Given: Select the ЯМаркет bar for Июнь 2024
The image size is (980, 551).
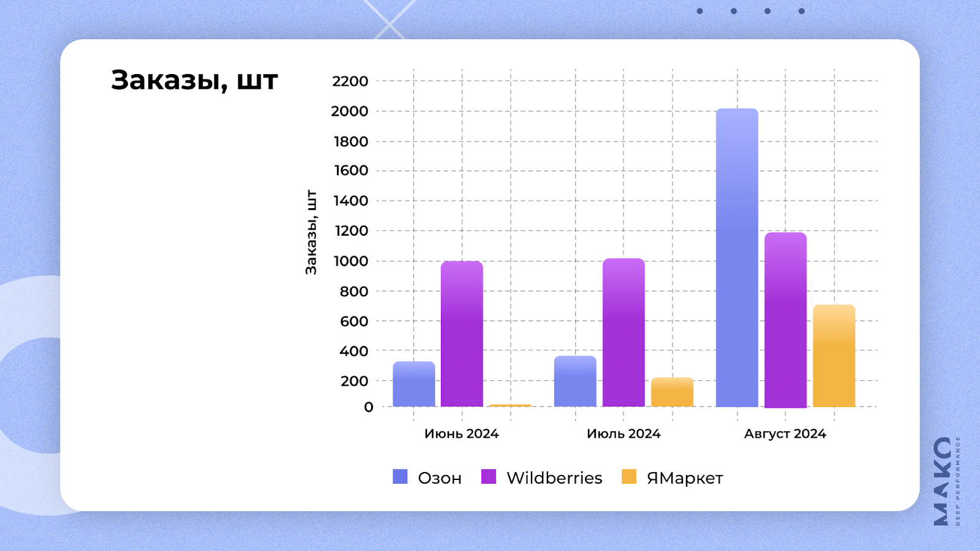Looking at the screenshot, I should coord(510,405).
